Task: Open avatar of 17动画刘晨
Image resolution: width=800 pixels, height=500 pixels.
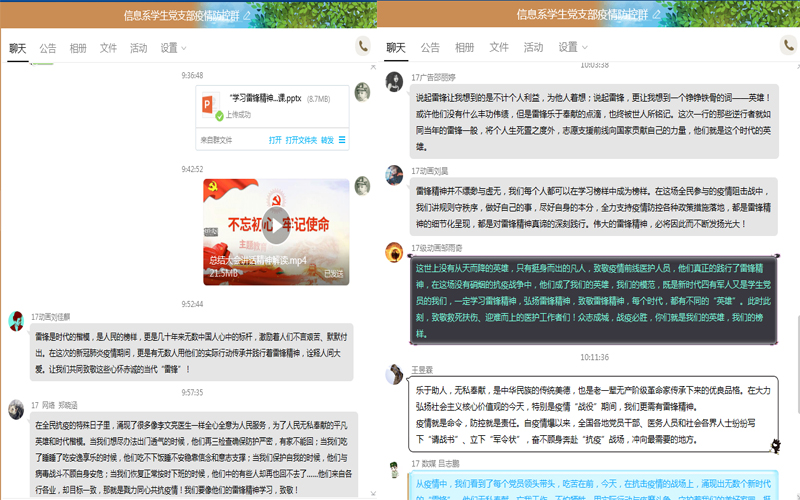Action: pos(394,175)
